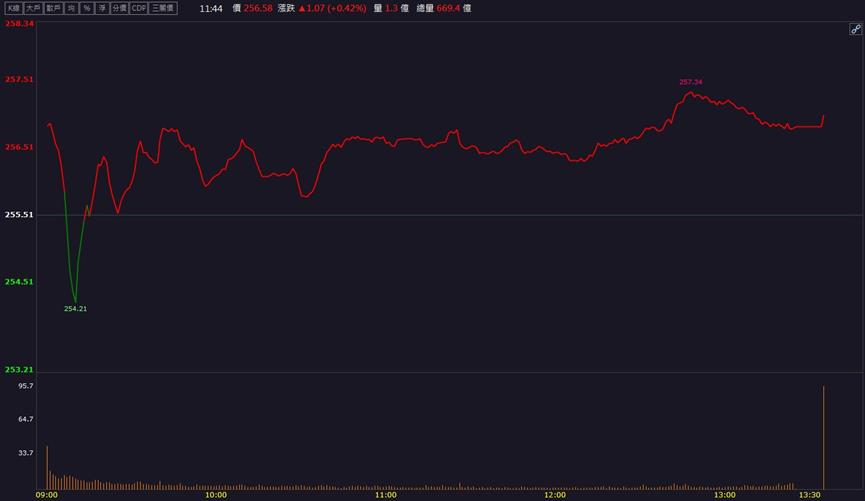Click the 13:00 time axis label
The image size is (865, 501).
(x=725, y=495)
